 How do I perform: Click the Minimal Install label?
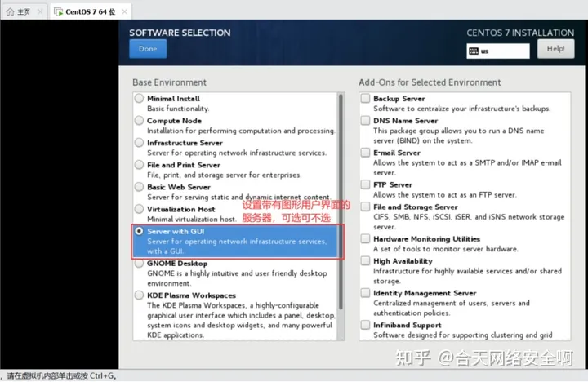tap(173, 99)
